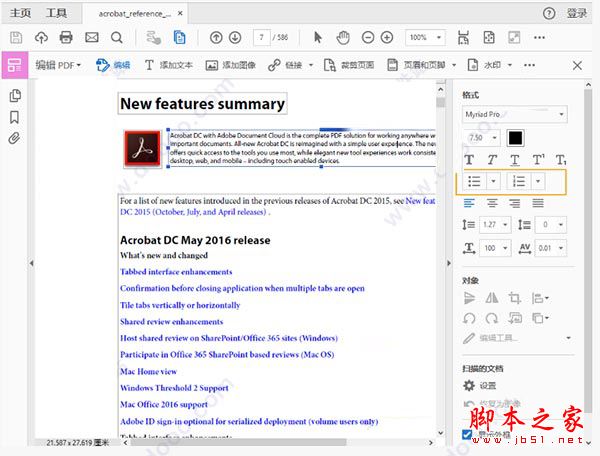Click the Save file icon

click(16, 37)
